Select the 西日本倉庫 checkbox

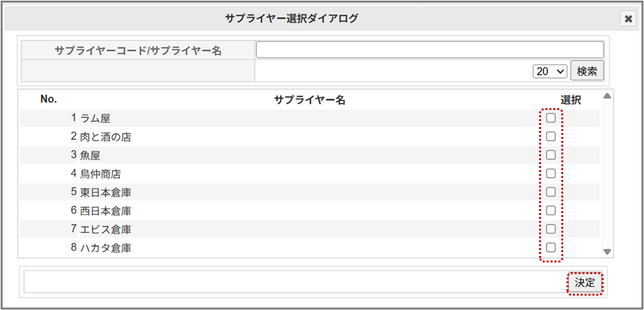point(551,210)
